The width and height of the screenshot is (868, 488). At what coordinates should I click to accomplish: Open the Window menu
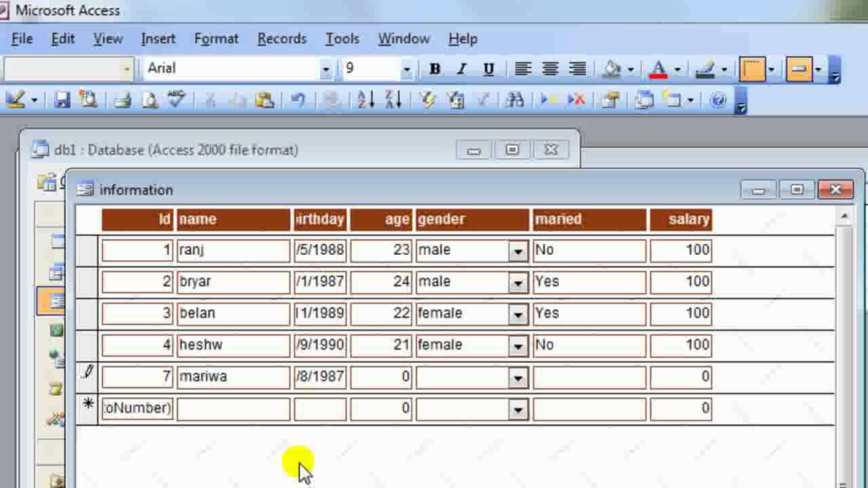pyautogui.click(x=403, y=39)
